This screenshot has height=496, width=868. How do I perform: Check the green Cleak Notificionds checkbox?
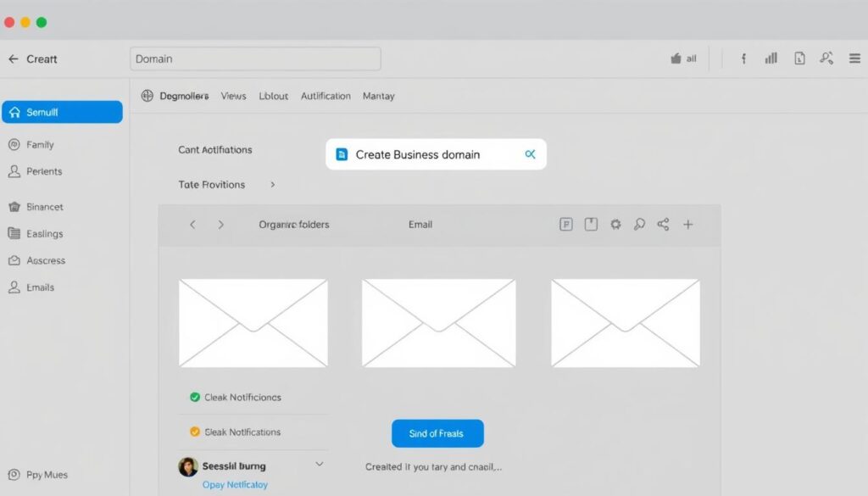[193, 397]
